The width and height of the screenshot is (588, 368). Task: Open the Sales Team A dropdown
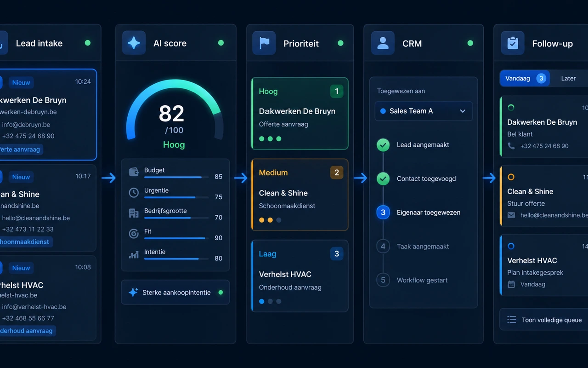pos(424,111)
